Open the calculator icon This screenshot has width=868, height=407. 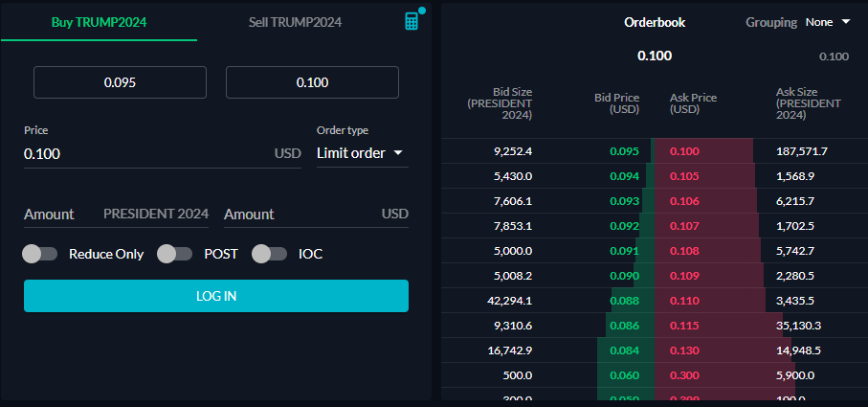tap(412, 21)
